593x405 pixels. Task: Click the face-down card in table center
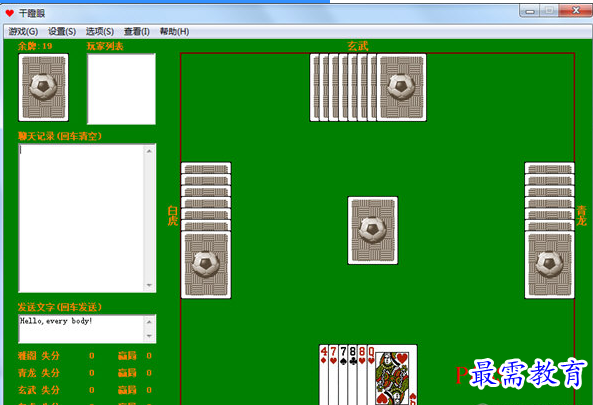373,230
